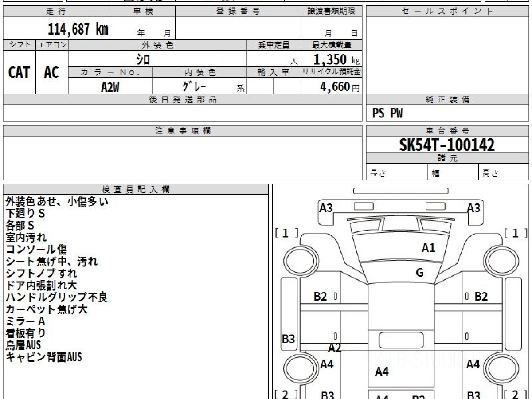This screenshot has width=532, height=399.
Task: Click the シフト column header
Action: tap(19, 45)
